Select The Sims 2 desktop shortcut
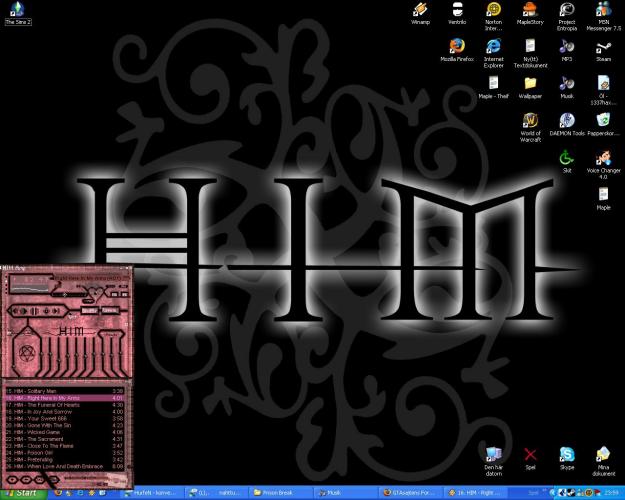This screenshot has width=625, height=500. 15,10
